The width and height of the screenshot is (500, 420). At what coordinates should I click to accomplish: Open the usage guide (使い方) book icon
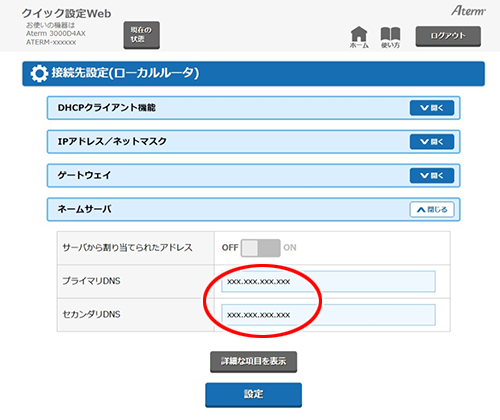click(390, 37)
